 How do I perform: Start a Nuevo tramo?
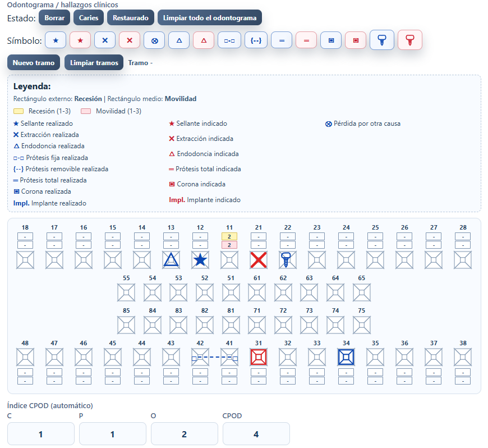point(34,63)
